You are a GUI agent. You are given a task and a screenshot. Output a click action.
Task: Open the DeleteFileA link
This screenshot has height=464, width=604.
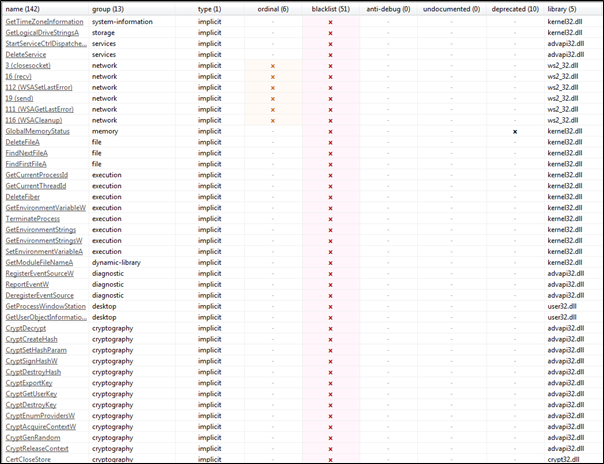pos(23,142)
